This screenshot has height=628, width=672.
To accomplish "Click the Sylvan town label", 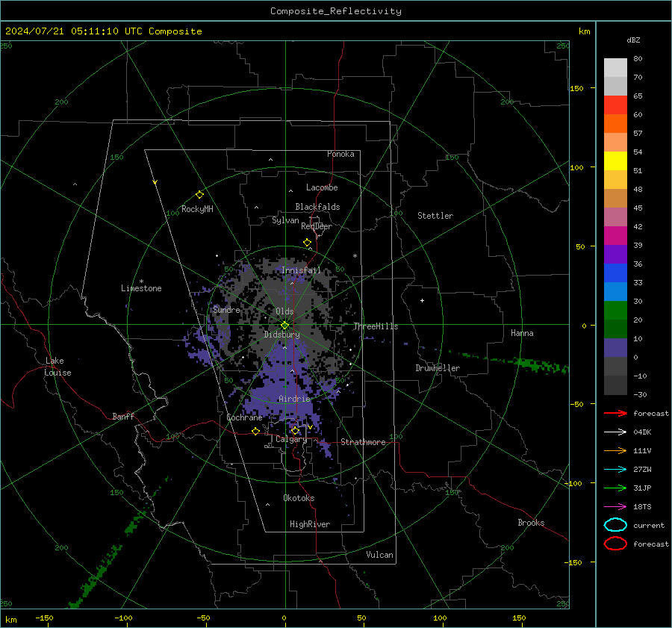I will point(285,220).
